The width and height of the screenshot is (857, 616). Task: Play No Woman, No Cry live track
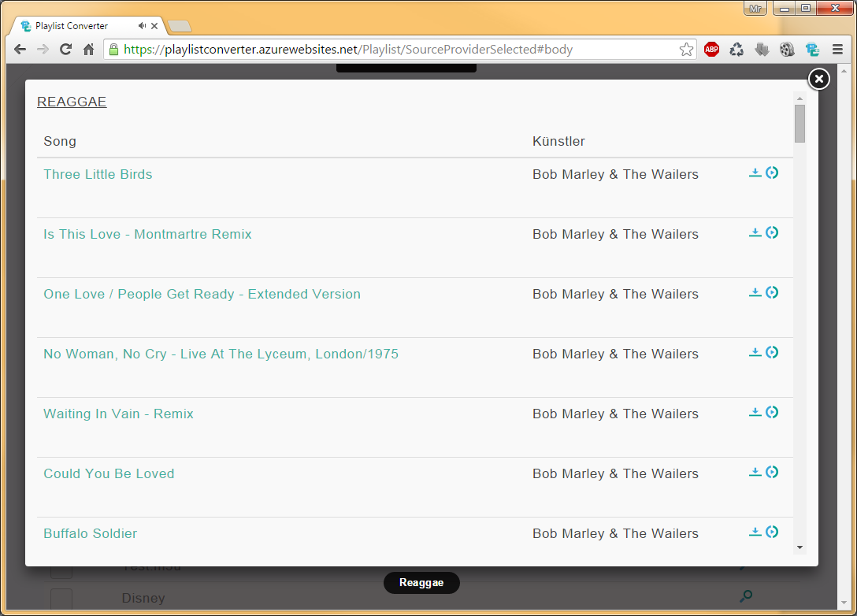point(772,353)
